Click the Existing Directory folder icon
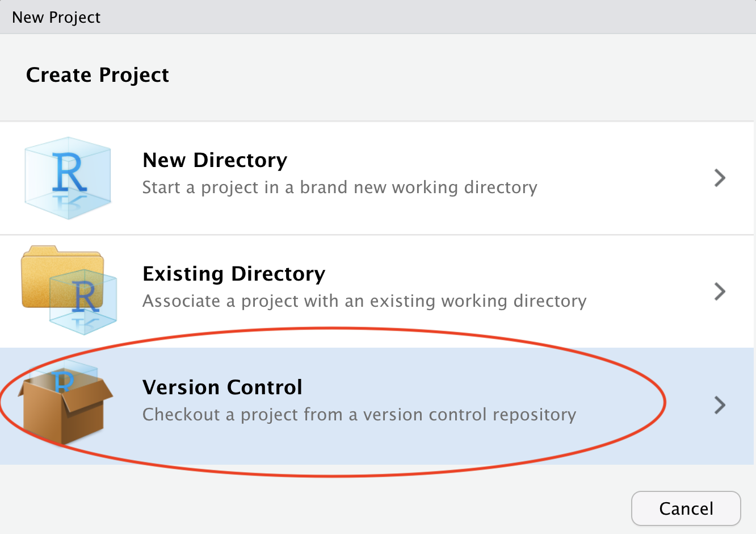The image size is (756, 534). 69,290
